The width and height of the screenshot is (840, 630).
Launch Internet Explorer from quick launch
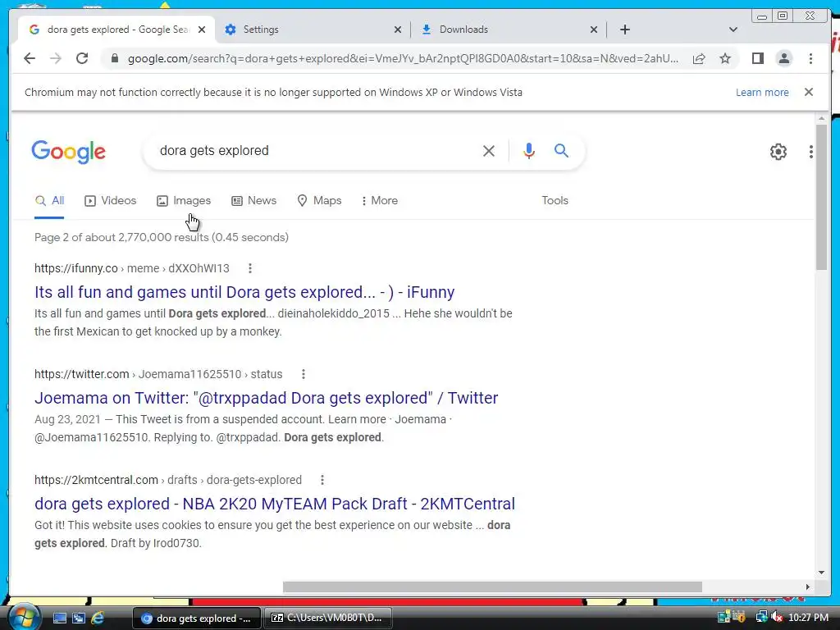98,618
